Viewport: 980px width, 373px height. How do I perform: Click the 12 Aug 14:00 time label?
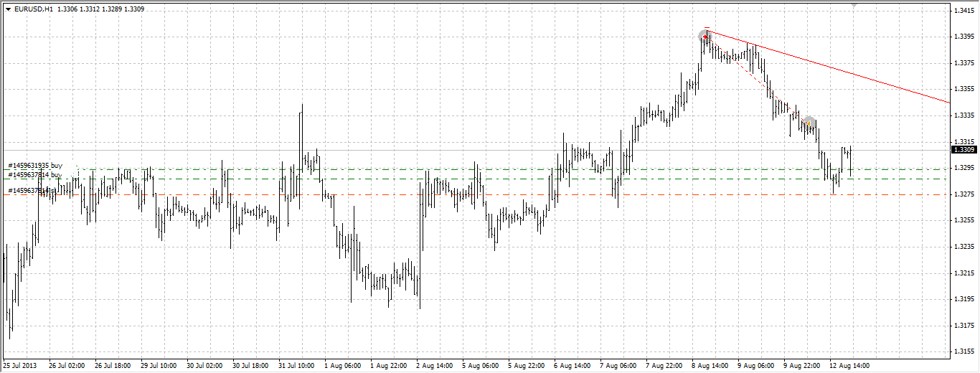849,365
